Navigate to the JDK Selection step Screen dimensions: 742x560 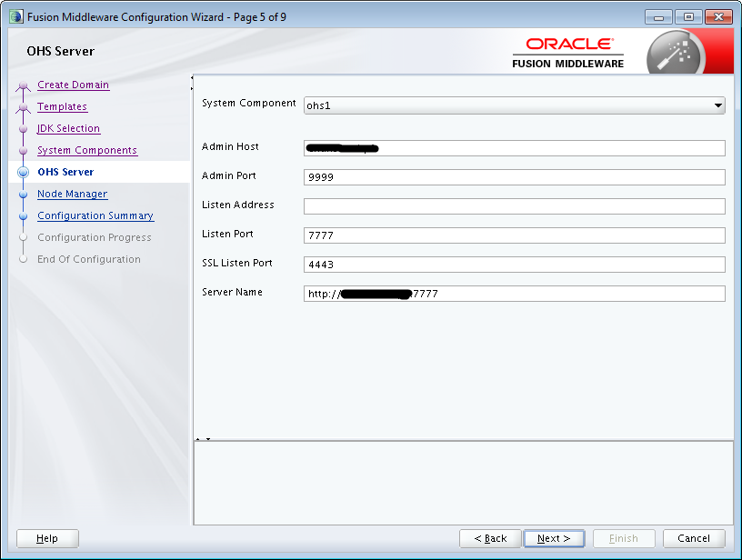tap(68, 128)
